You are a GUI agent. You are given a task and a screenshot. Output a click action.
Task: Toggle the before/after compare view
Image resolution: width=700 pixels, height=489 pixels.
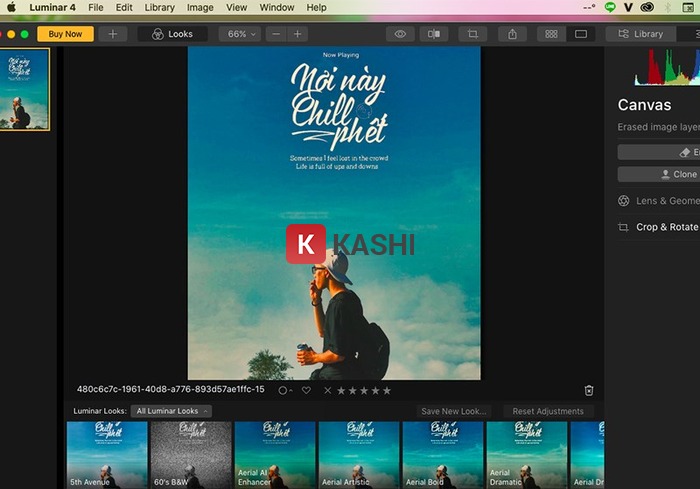(434, 34)
